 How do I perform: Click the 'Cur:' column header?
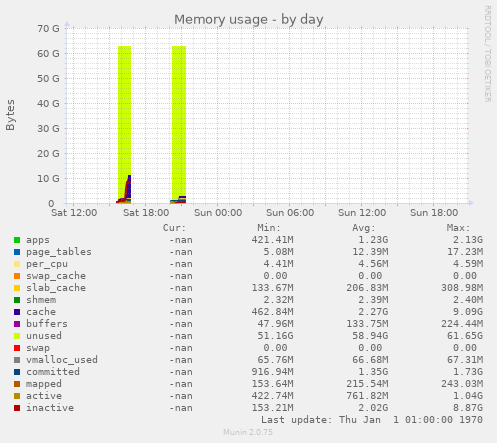click(174, 228)
